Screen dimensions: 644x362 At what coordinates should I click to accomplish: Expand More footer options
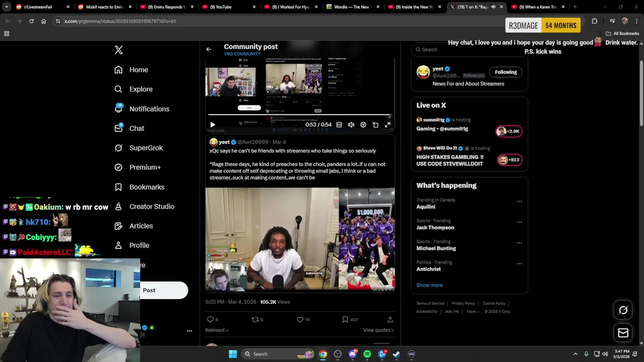(472, 312)
